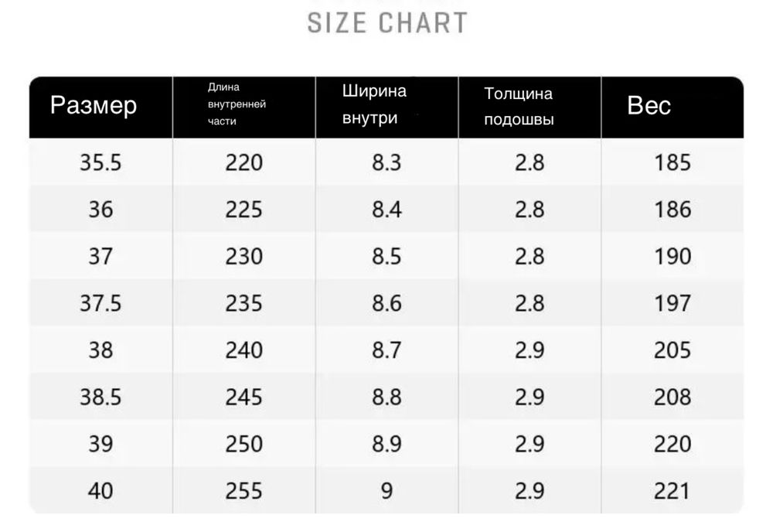Click size 38.5 in the table
The image size is (773, 532).
click(100, 397)
